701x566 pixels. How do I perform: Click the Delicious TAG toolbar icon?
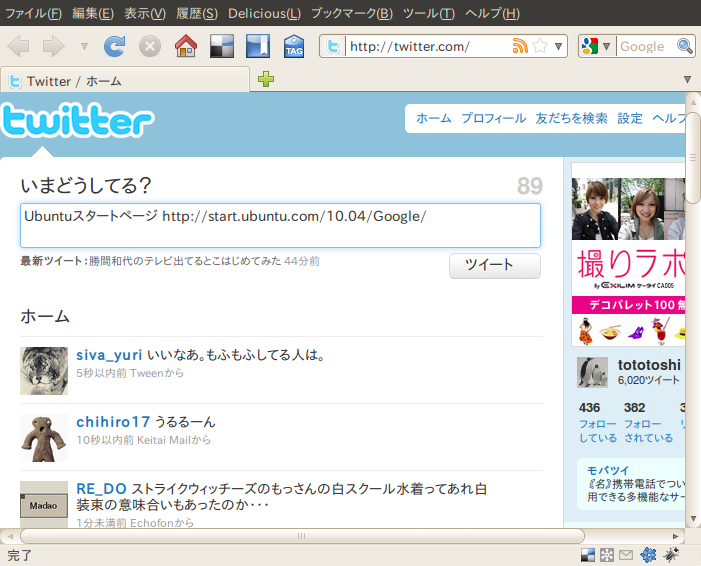click(294, 46)
